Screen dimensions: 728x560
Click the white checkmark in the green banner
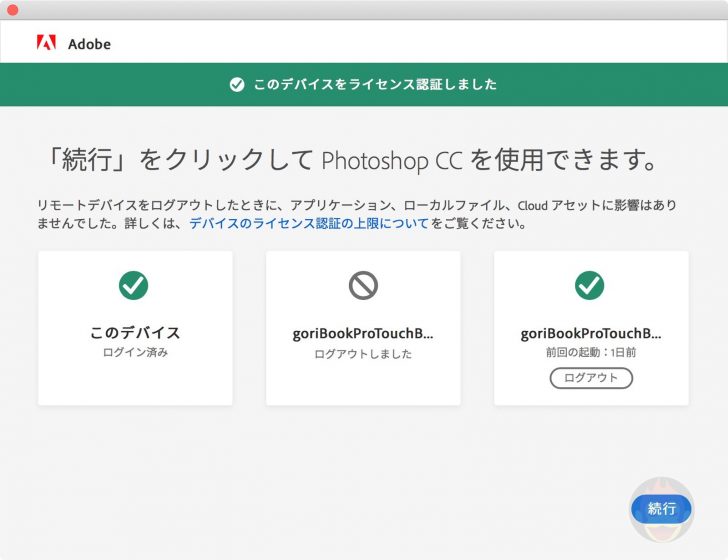(237, 85)
